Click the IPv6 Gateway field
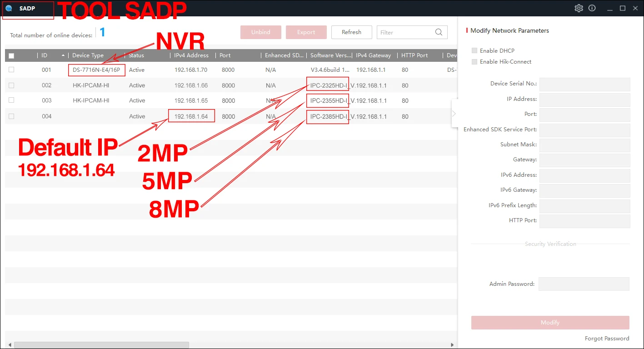This screenshot has height=349, width=644. pos(585,190)
